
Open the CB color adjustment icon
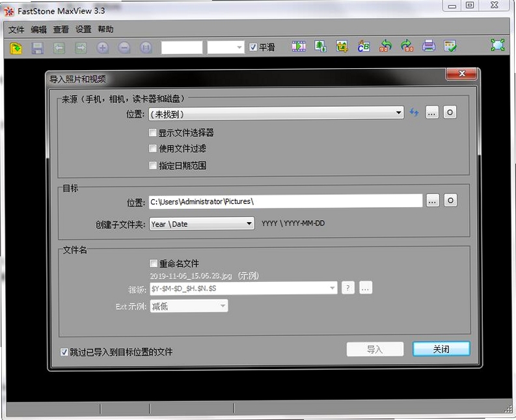tap(364, 46)
